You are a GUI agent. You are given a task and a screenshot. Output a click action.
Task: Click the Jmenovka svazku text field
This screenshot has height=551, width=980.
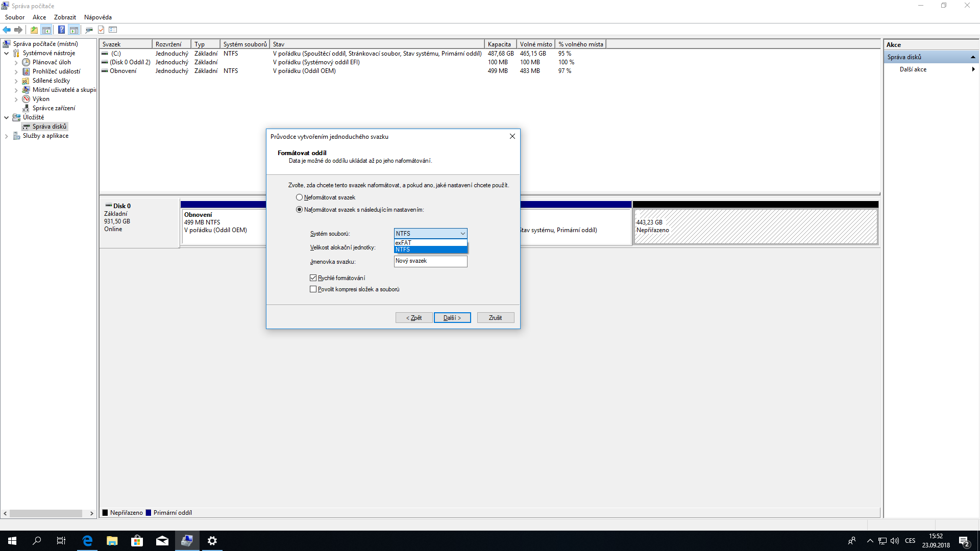click(430, 261)
